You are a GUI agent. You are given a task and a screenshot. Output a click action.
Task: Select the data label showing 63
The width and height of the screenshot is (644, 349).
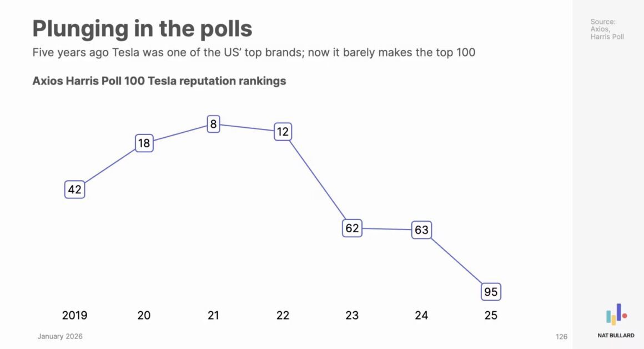tap(421, 230)
